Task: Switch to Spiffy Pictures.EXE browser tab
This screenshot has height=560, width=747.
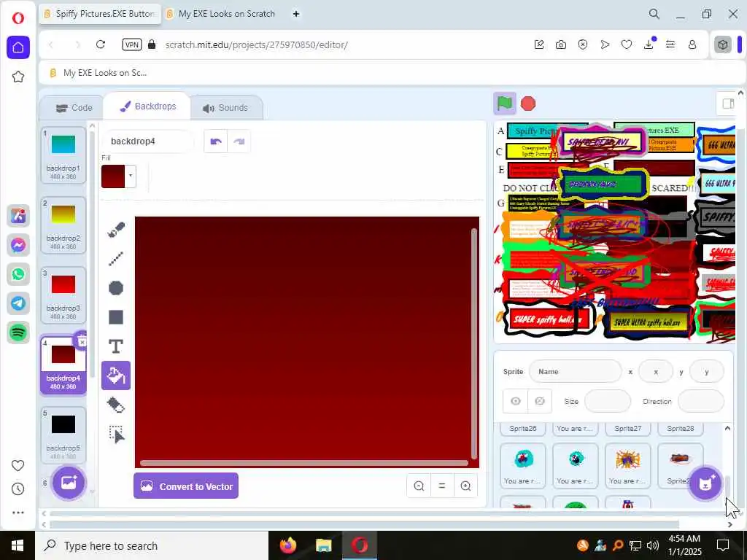Action: click(x=100, y=14)
